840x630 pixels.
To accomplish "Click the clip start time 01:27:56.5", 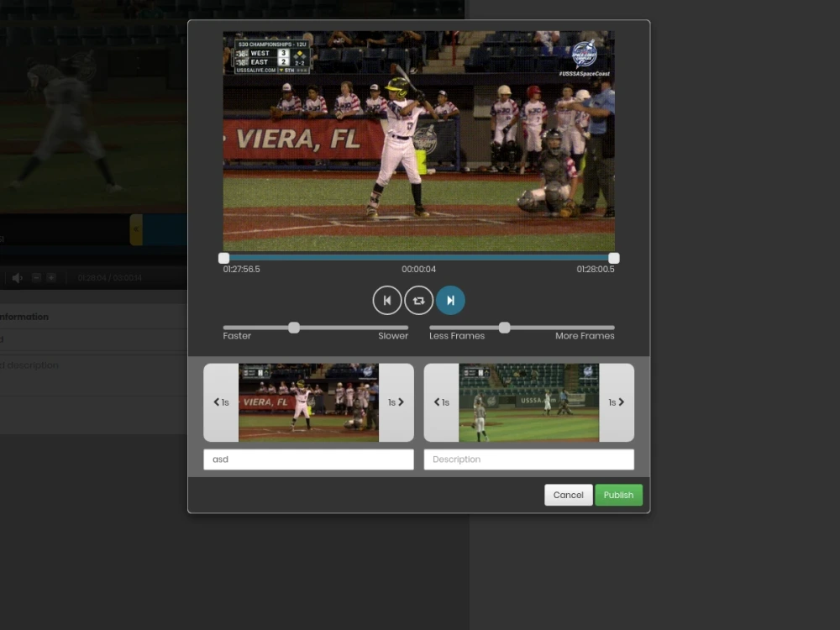I will [242, 269].
